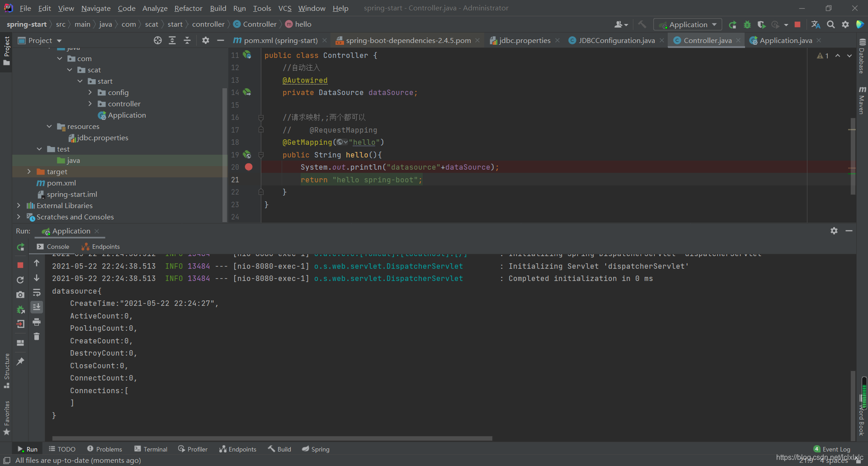Expand the config package
868x466 pixels.
pyautogui.click(x=90, y=92)
